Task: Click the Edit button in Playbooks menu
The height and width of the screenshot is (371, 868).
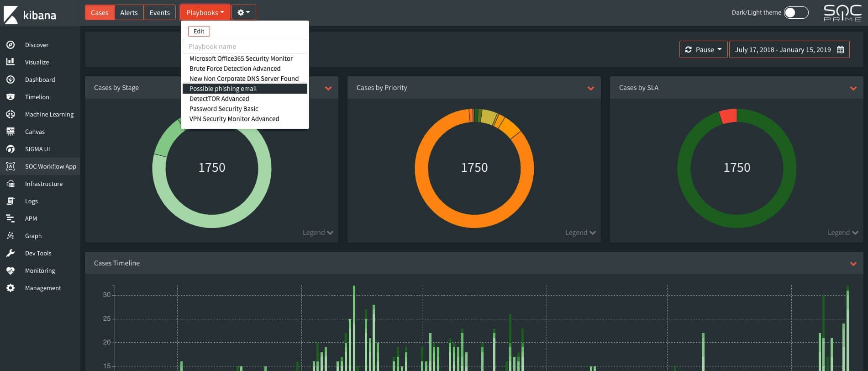Action: (199, 31)
